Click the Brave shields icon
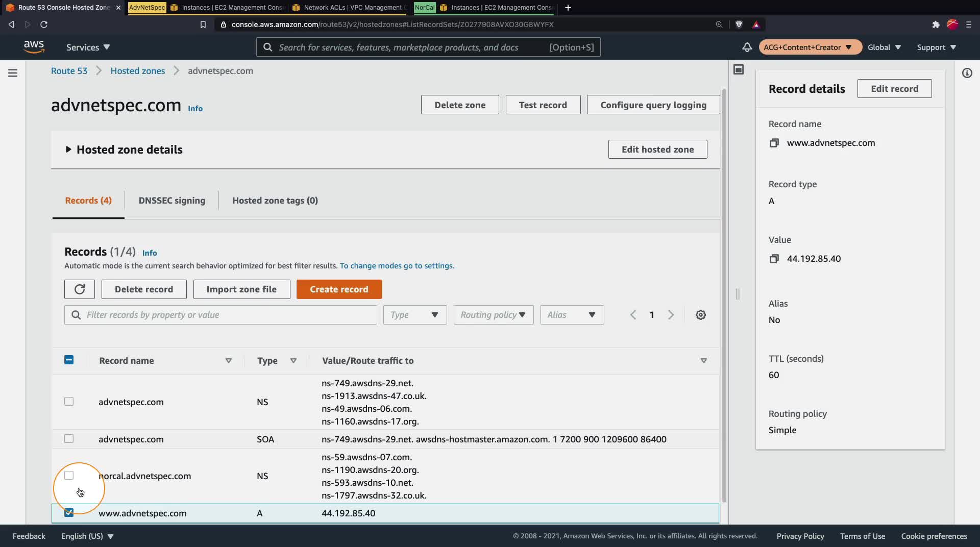980x547 pixels. pyautogui.click(x=739, y=24)
